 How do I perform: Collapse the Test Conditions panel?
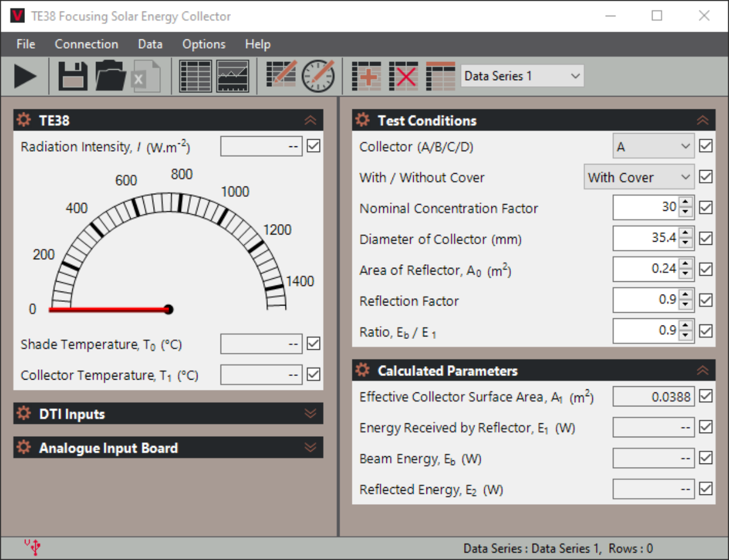coord(702,120)
